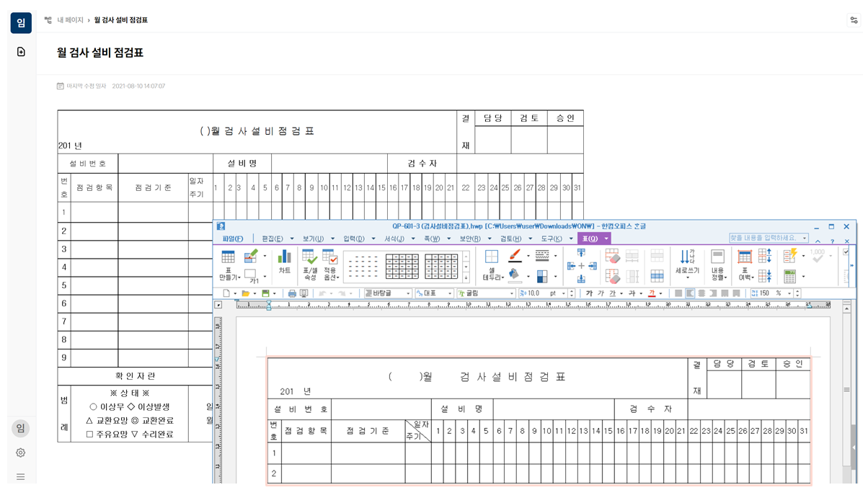868x490 pixels.
Task: Click the 임 user avatar in sidebar
Action: point(21,428)
